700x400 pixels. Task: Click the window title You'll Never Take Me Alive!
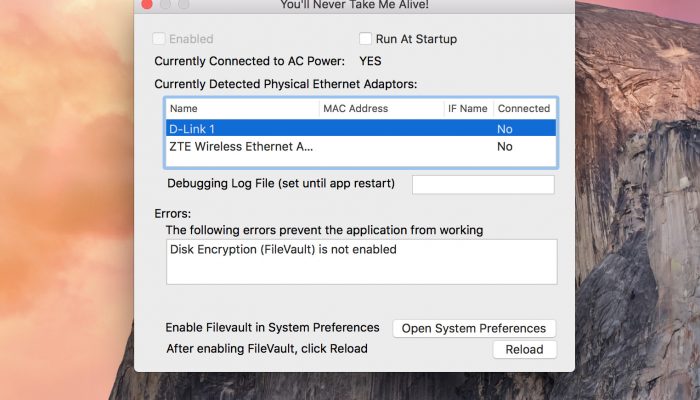(354, 4)
